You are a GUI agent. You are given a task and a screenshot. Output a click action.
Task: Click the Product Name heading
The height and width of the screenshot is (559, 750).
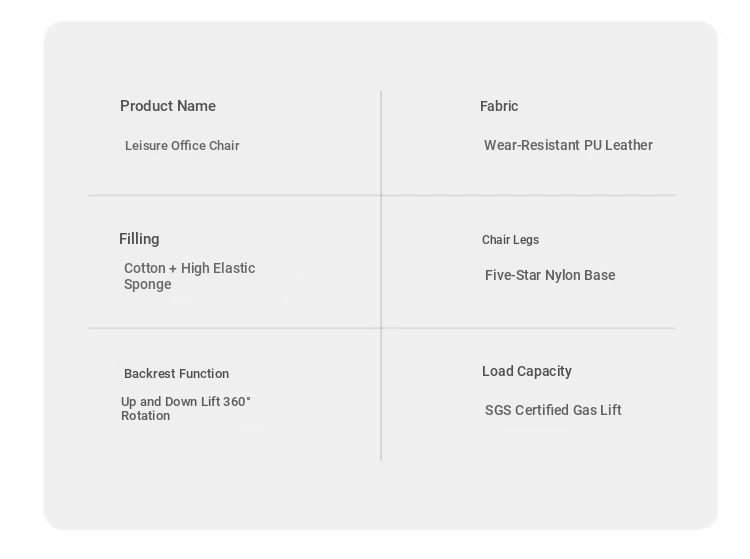(168, 106)
